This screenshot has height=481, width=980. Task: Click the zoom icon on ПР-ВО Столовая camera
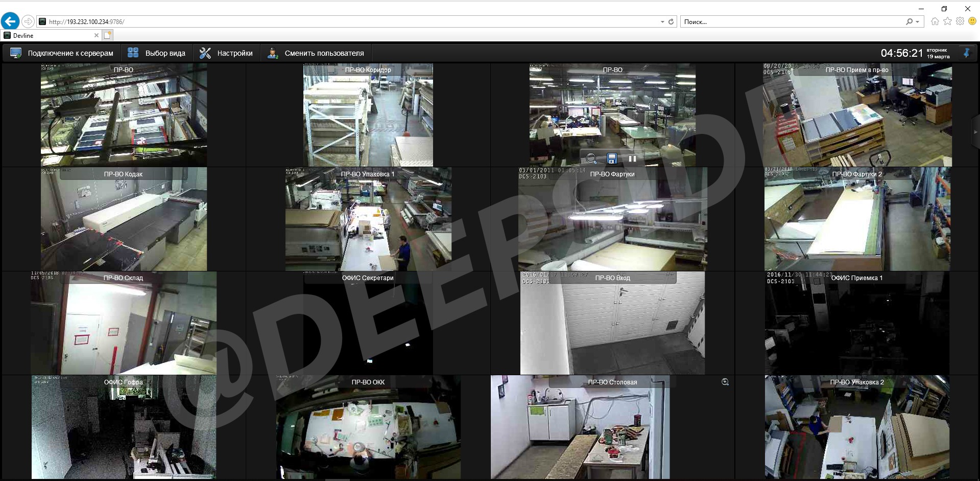pos(725,382)
